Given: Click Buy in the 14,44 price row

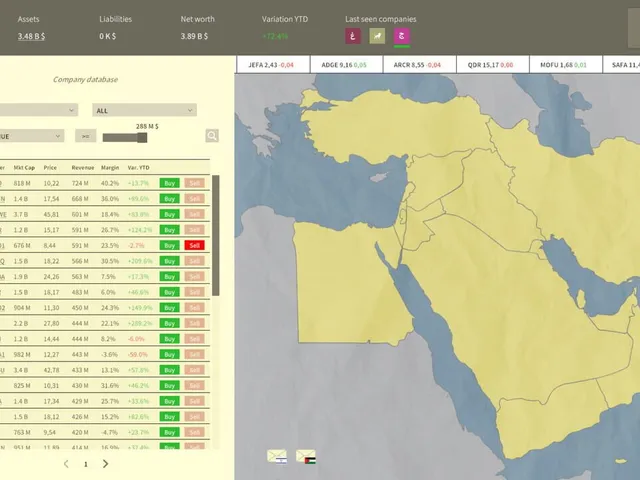Looking at the screenshot, I should (169, 338).
